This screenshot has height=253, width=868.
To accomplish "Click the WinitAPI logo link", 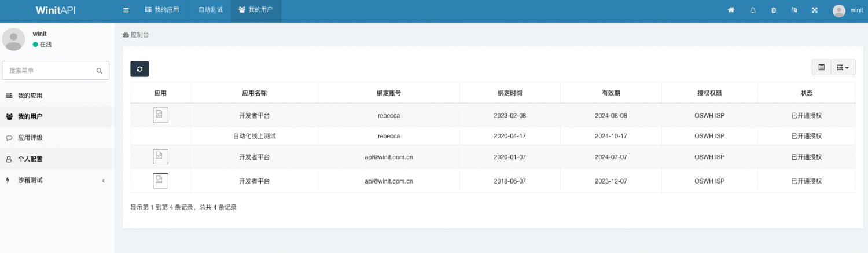I will 56,10.
